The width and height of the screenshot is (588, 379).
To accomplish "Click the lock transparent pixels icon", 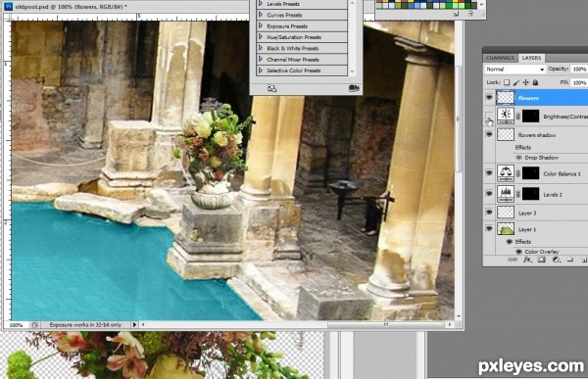I will (x=507, y=82).
